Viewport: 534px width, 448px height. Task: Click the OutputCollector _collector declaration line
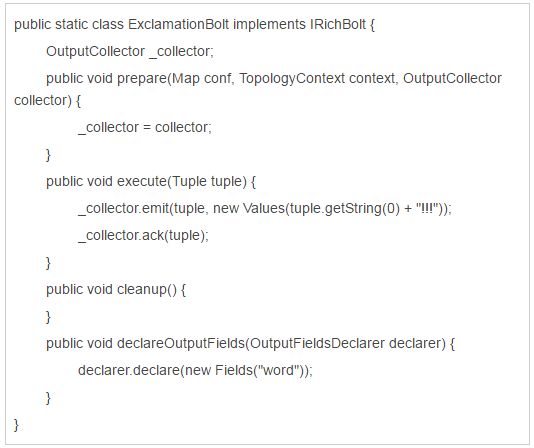[130, 52]
